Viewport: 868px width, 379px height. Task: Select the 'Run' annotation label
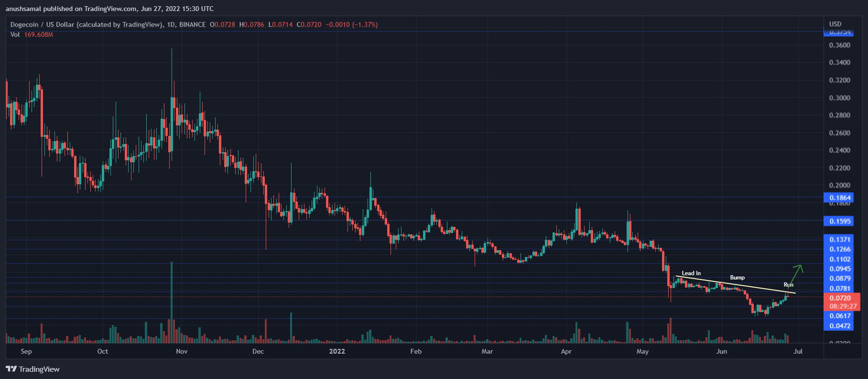[x=788, y=285]
